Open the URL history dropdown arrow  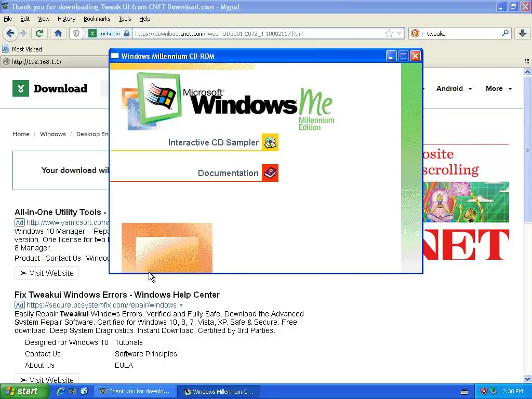pyautogui.click(x=400, y=33)
